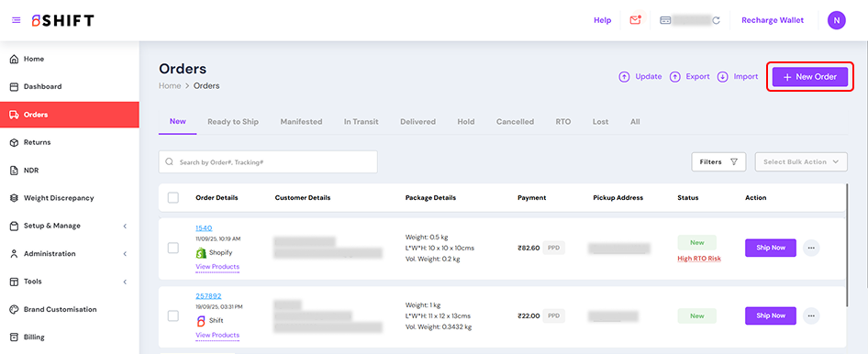
Task: Check the box for order 1540
Action: tap(173, 248)
